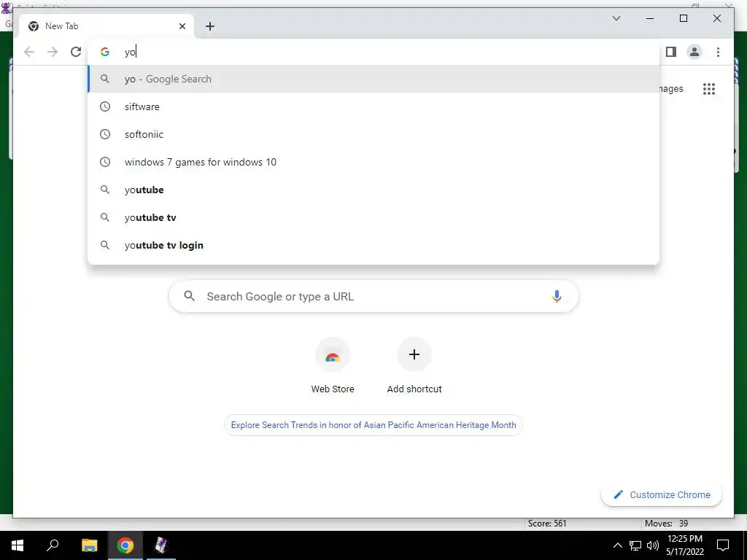Screen dimensions: 747x560
Task: Select the 'softoniic' history suggestion
Action: click(374, 134)
